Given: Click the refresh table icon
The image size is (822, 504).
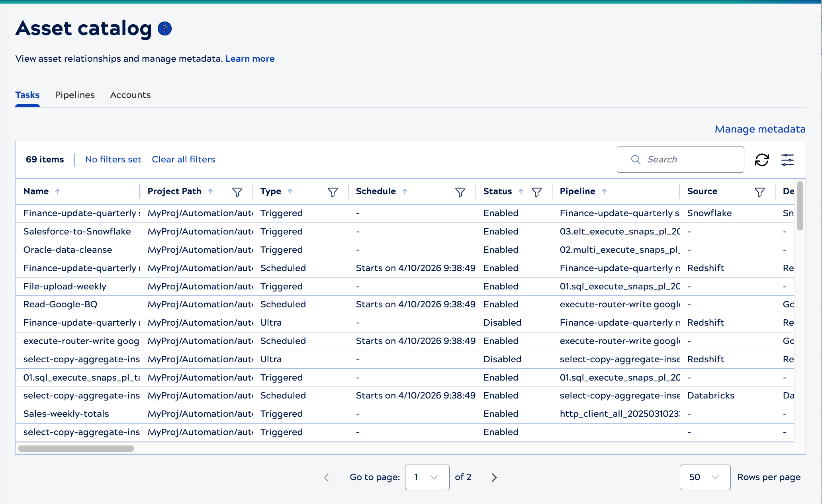Looking at the screenshot, I should 761,160.
